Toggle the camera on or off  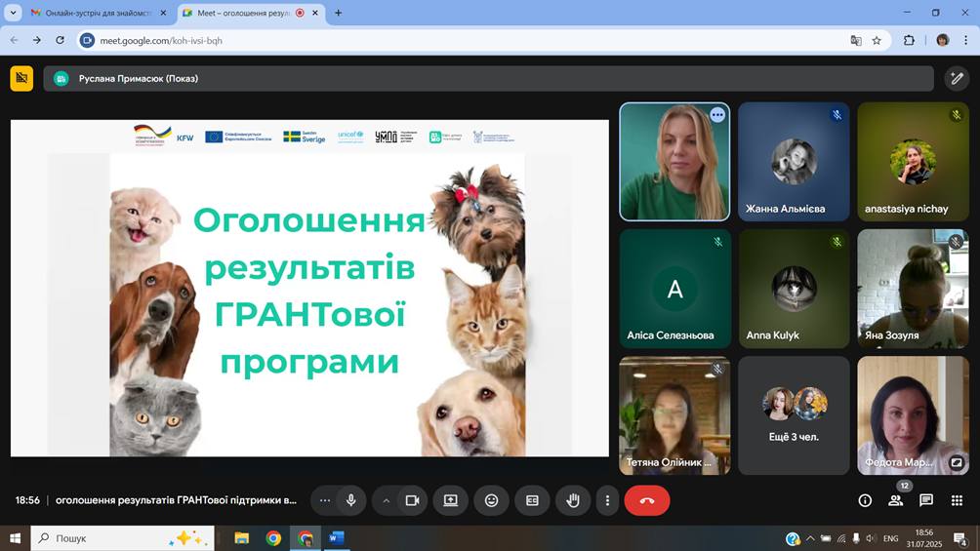pos(412,500)
